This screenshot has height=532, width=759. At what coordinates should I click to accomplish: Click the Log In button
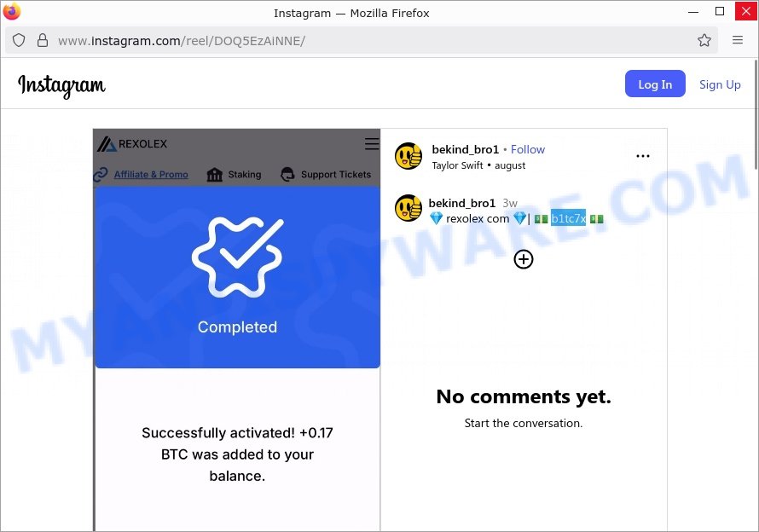(x=655, y=84)
